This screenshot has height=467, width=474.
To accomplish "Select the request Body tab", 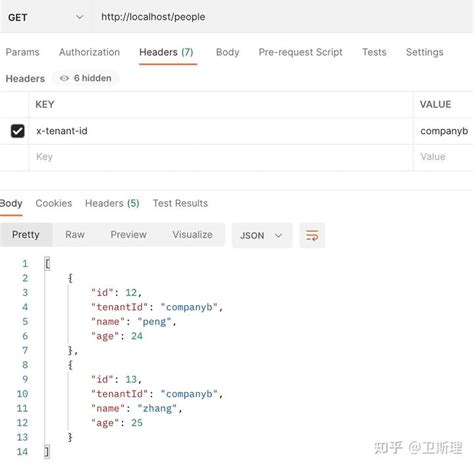I will pyautogui.click(x=227, y=52).
